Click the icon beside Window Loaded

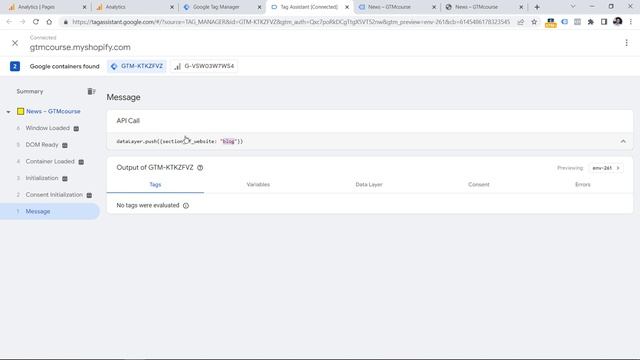click(76, 129)
